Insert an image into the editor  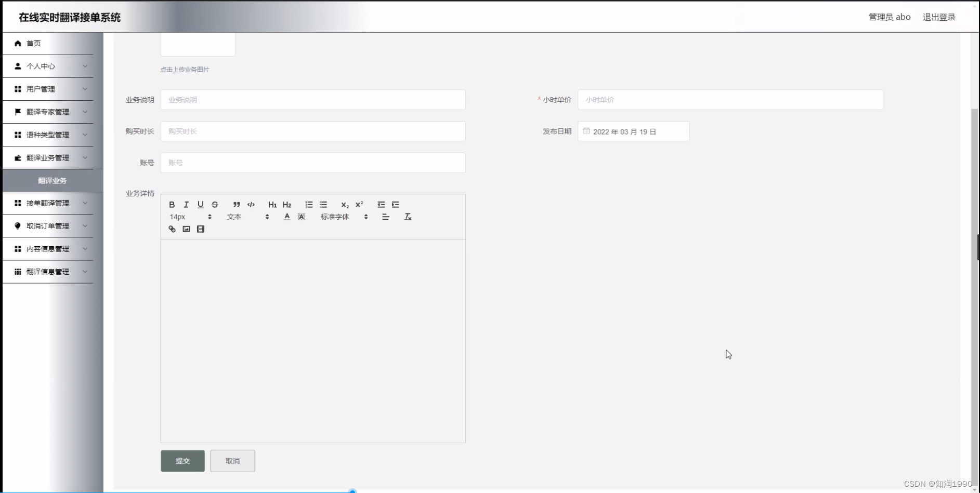[x=186, y=229]
